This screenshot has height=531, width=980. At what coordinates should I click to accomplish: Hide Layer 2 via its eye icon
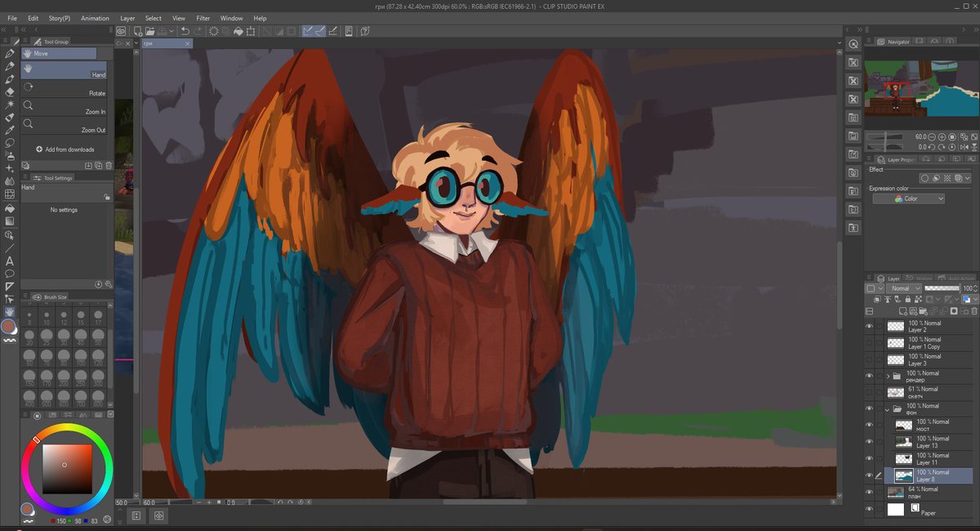click(869, 326)
